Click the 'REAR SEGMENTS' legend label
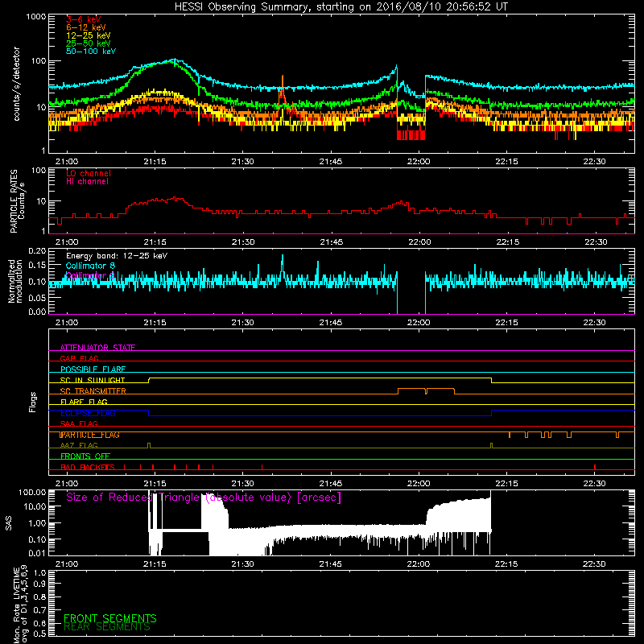This screenshot has width=644, height=644. pyautogui.click(x=107, y=627)
